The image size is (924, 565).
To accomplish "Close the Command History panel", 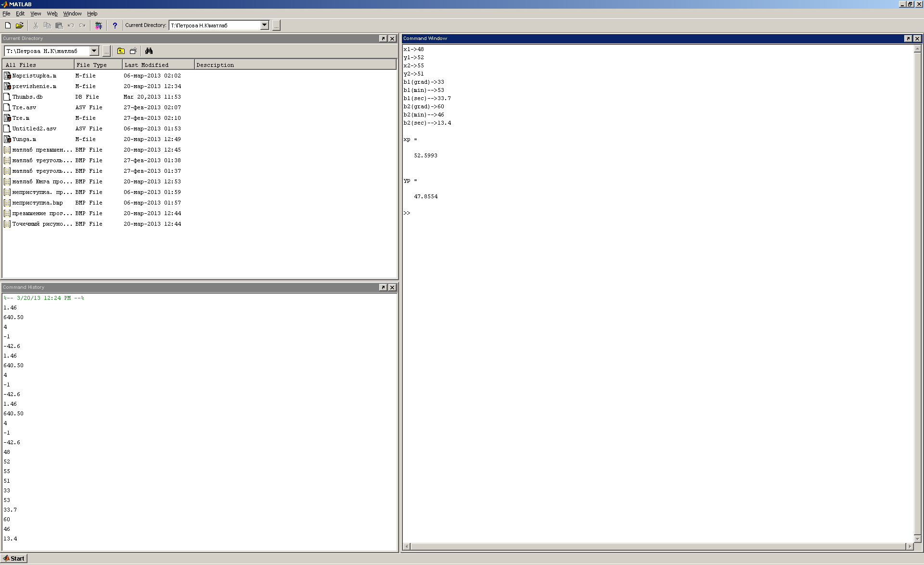I will point(392,287).
